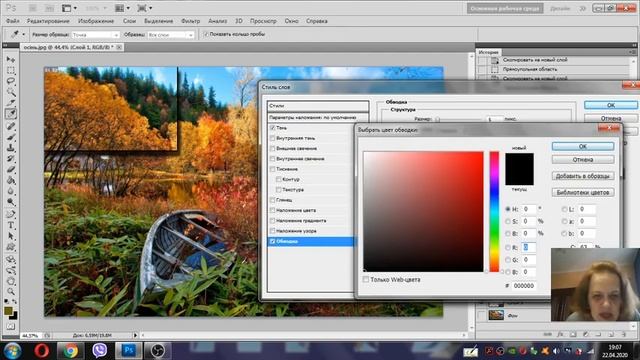Select the Crop tool
The width and height of the screenshot is (640, 360).
pos(11,103)
